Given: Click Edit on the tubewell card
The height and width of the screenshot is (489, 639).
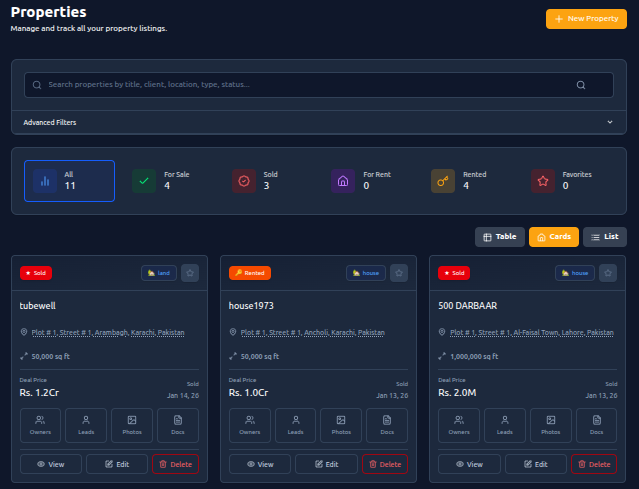Looking at the screenshot, I should (116, 464).
